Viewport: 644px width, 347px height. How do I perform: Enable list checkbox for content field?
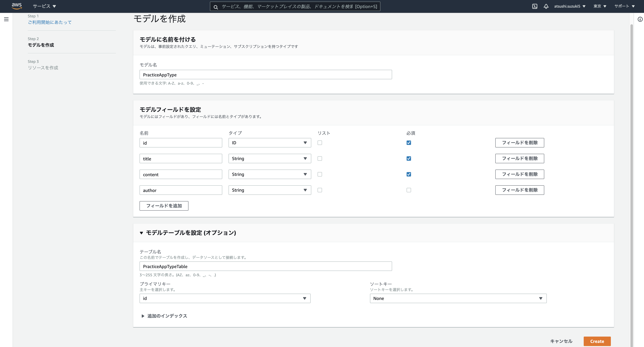(x=319, y=174)
